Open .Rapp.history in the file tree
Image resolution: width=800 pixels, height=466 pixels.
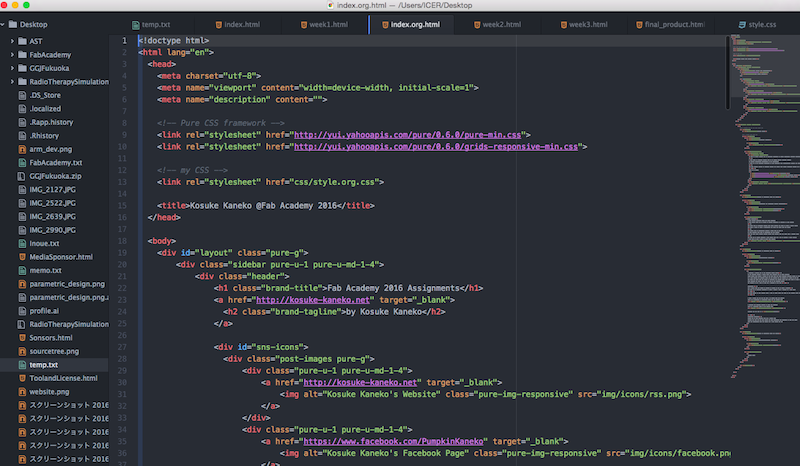coord(51,122)
